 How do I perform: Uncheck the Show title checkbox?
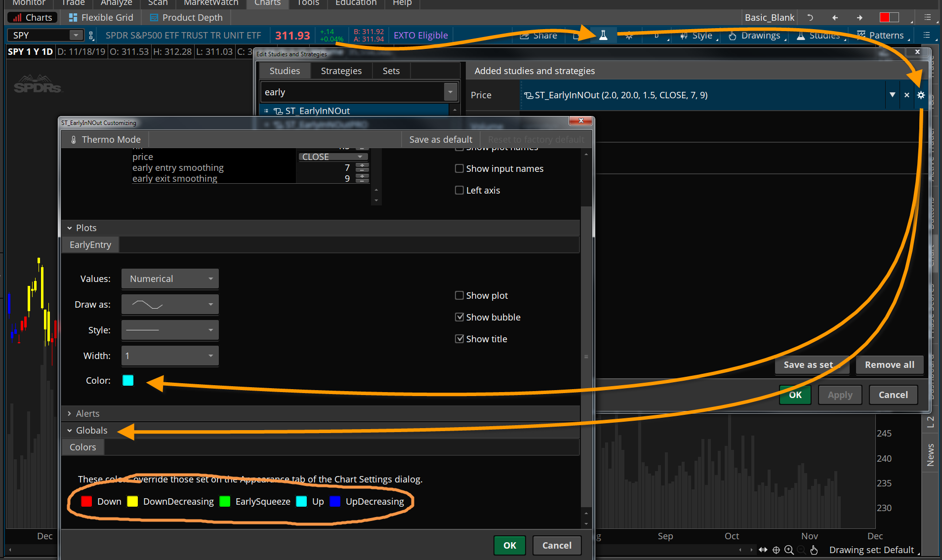click(x=459, y=339)
